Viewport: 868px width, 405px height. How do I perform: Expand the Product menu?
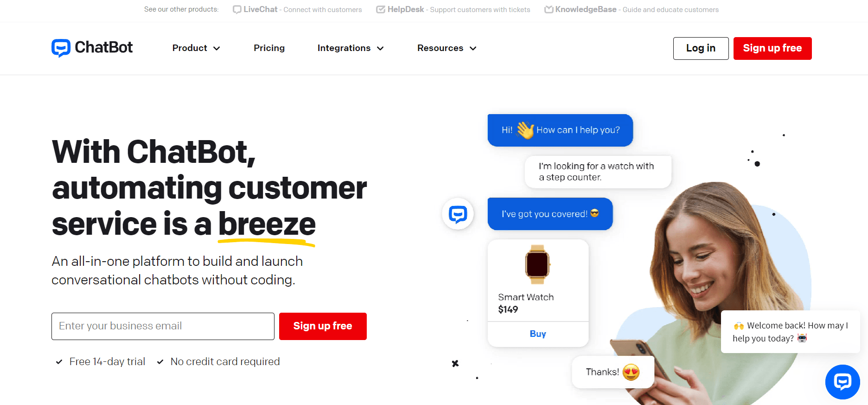[196, 48]
